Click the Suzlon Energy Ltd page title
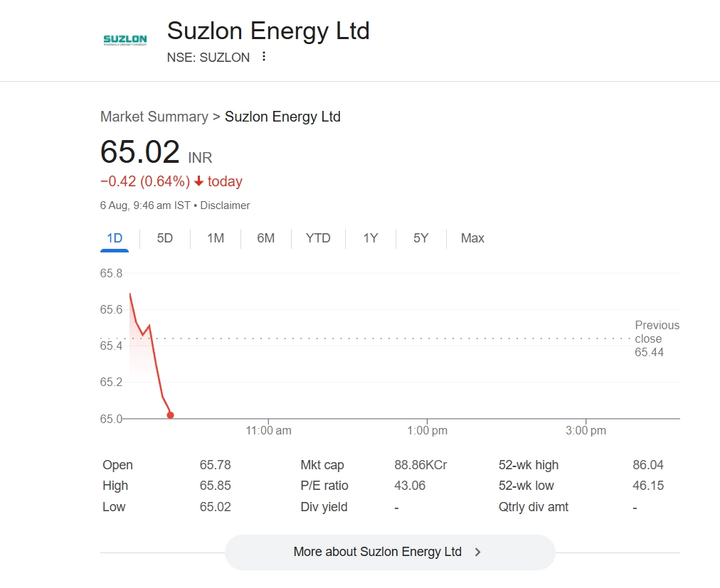 click(268, 31)
